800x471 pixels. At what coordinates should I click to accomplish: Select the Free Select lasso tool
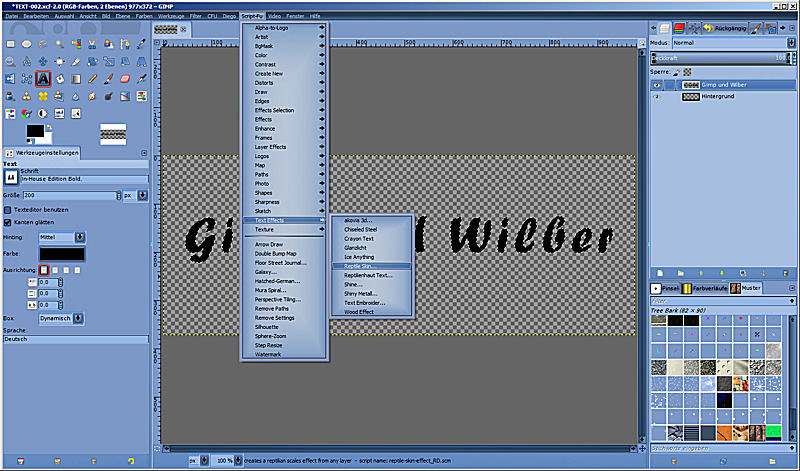pos(43,44)
